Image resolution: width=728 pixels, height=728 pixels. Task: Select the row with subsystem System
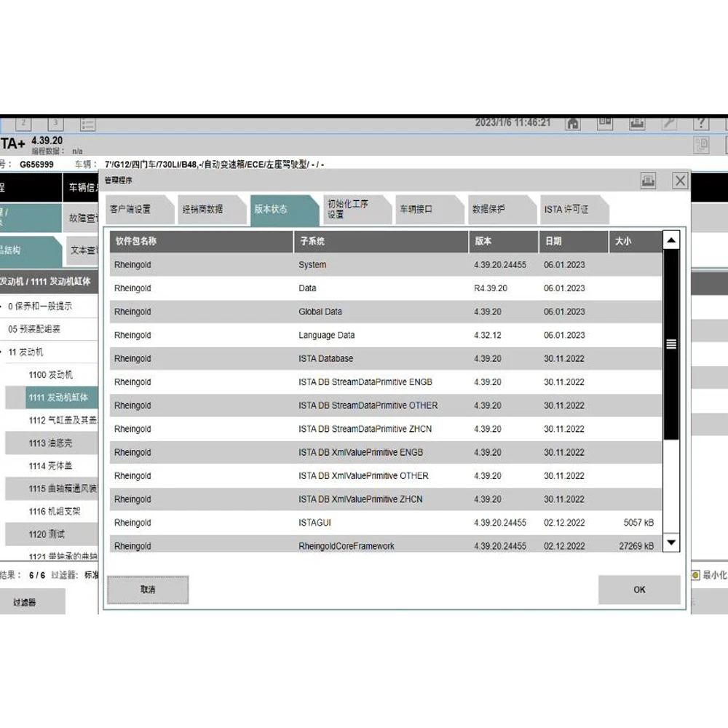point(386,265)
